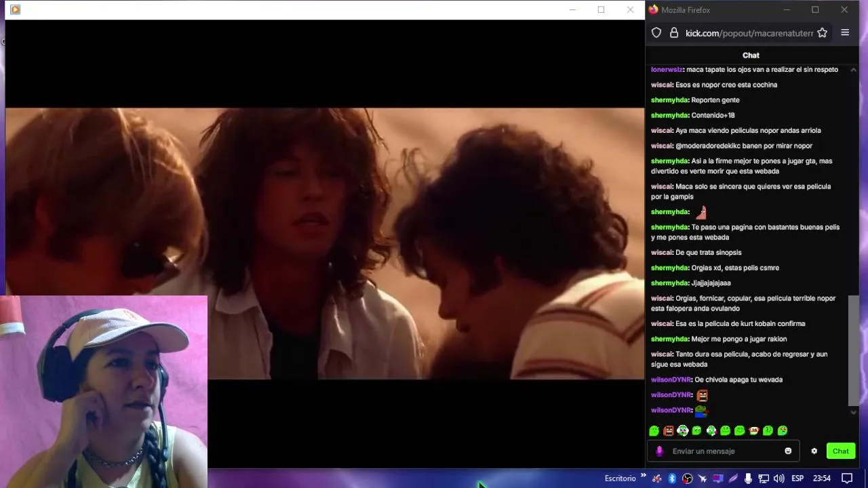Insert the sixth green smiling quick emote

point(726,430)
